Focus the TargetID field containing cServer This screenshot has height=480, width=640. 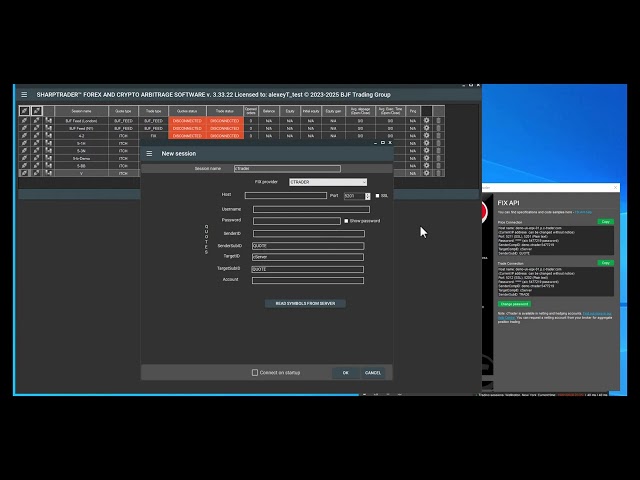(x=308, y=257)
